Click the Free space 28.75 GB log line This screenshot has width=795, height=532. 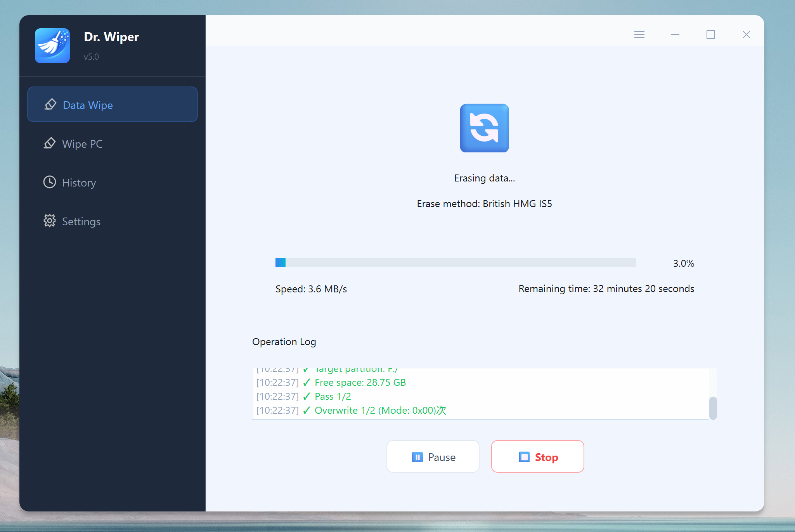pos(331,382)
